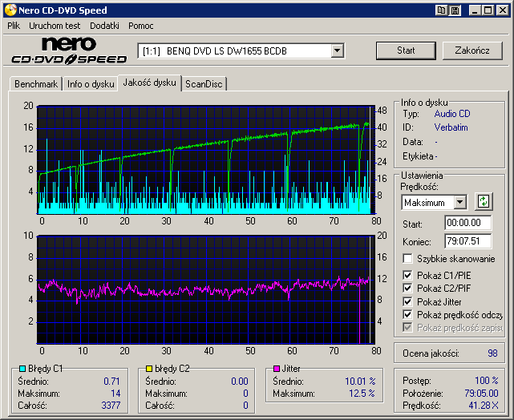The width and height of the screenshot is (514, 420).
Task: Click the Postęp value 100 %
Action: tap(487, 381)
